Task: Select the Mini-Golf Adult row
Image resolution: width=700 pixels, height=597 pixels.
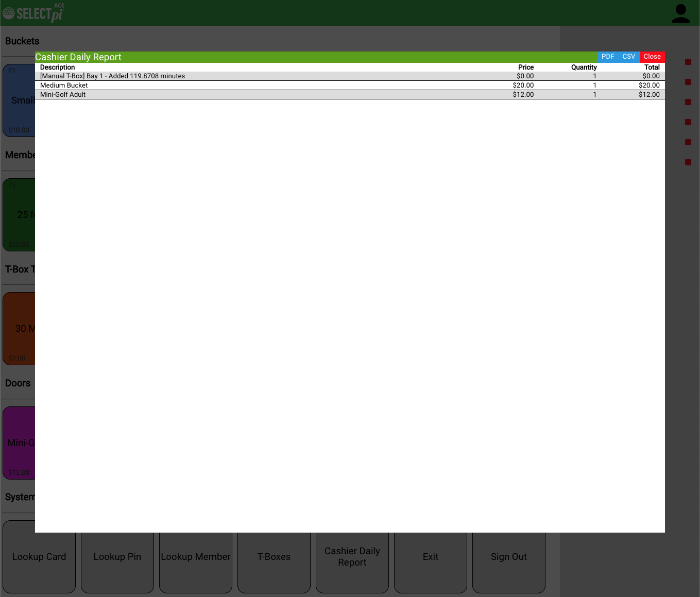Action: 350,95
